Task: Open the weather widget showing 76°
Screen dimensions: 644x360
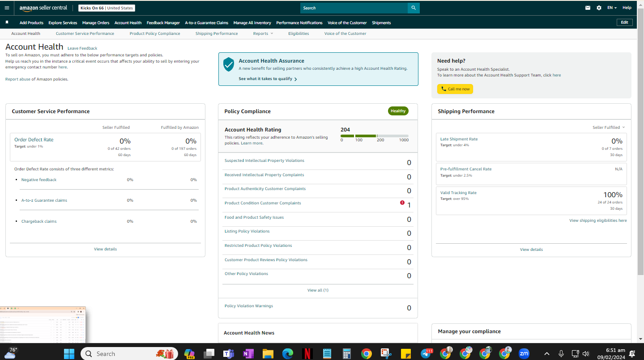Action: click(10, 353)
